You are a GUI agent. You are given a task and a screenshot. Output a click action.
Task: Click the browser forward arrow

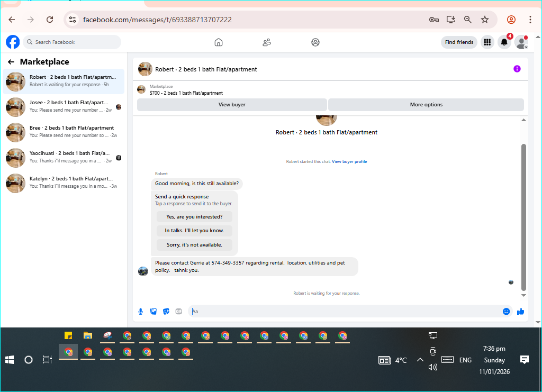click(31, 20)
